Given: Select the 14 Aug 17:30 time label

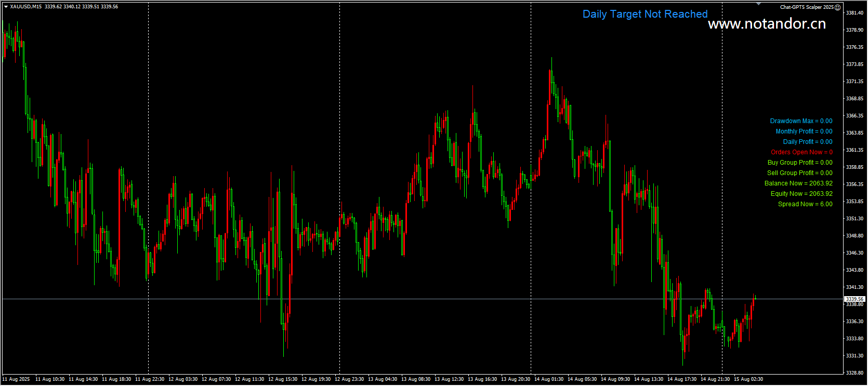Looking at the screenshot, I should pyautogui.click(x=682, y=379).
